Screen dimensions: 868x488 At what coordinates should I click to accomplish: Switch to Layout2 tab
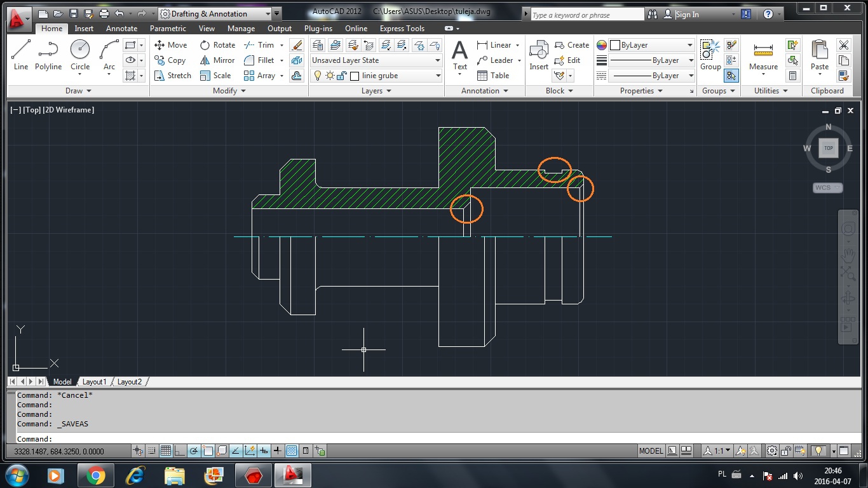point(130,382)
